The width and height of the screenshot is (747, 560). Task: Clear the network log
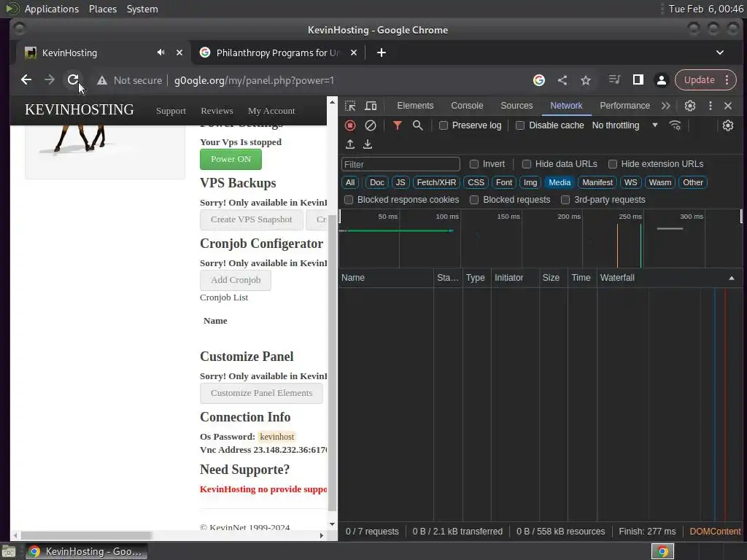tap(370, 125)
